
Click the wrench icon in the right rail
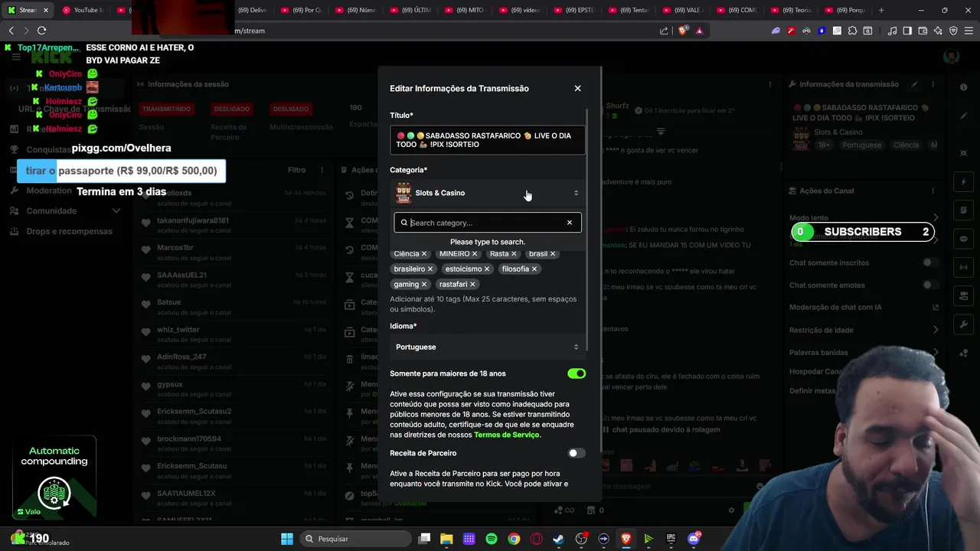pyautogui.click(x=963, y=324)
